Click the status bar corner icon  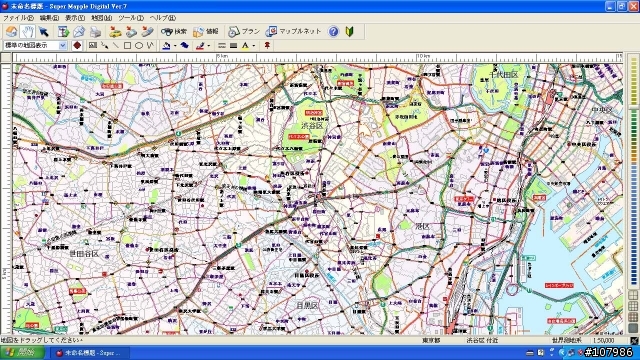pyautogui.click(x=634, y=340)
